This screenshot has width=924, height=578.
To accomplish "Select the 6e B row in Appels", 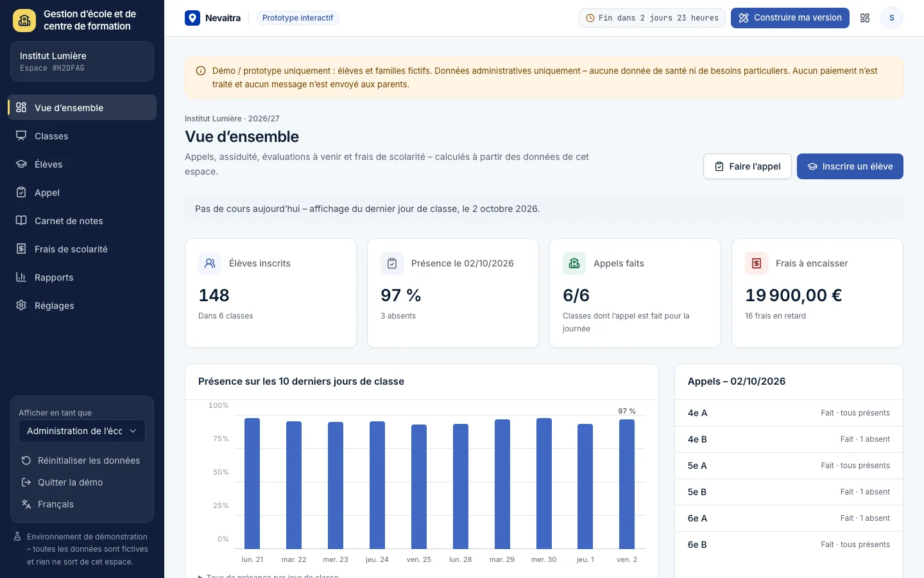I will [x=789, y=545].
